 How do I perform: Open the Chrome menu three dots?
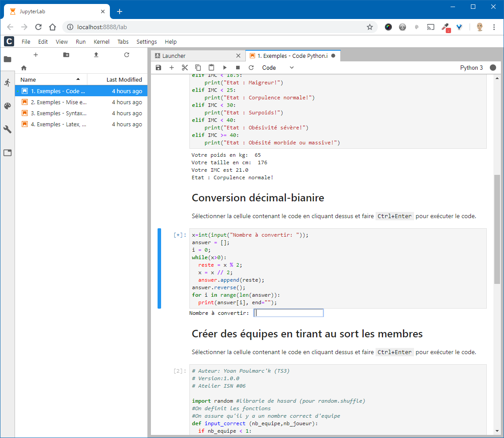click(x=494, y=27)
